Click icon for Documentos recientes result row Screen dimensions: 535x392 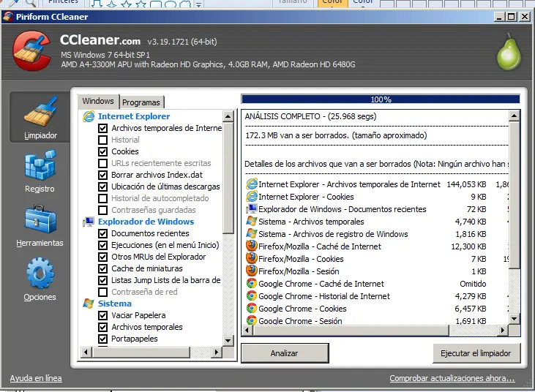pos(252,209)
